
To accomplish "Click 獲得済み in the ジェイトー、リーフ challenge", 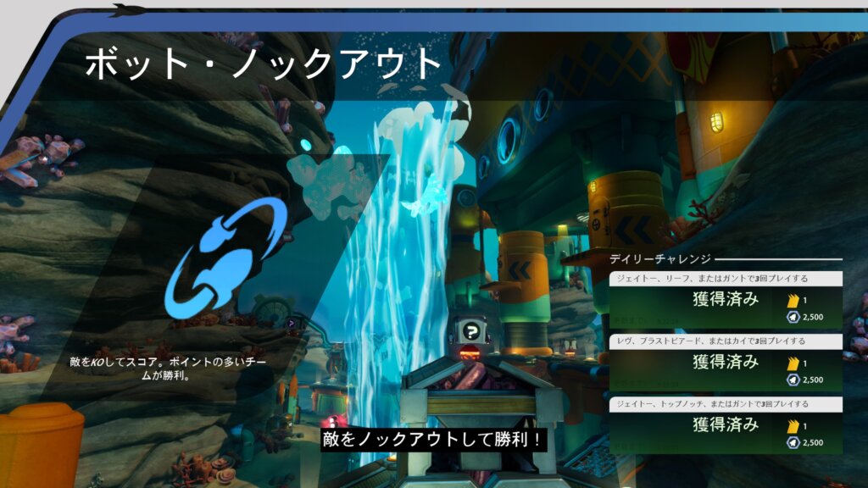I will pyautogui.click(x=726, y=299).
